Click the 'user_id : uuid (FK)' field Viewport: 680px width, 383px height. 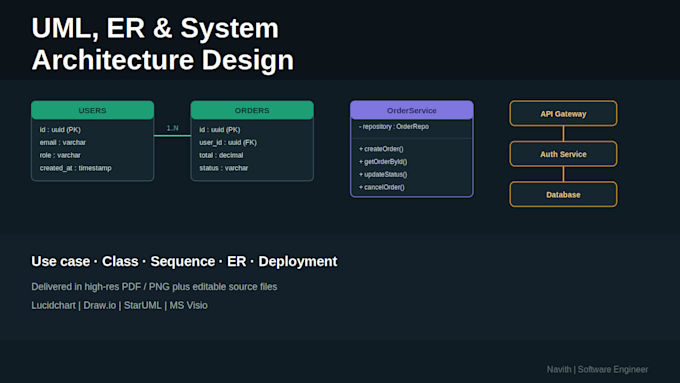pos(228,142)
